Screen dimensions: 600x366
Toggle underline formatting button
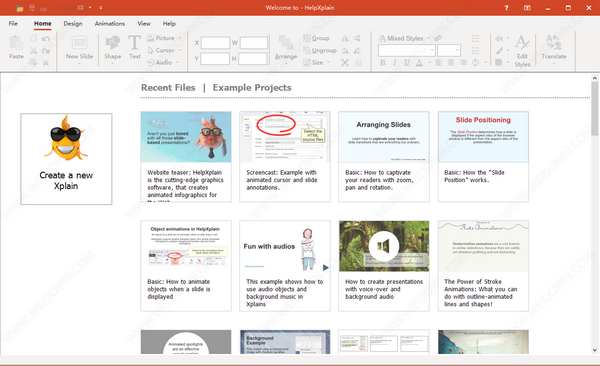coord(406,62)
